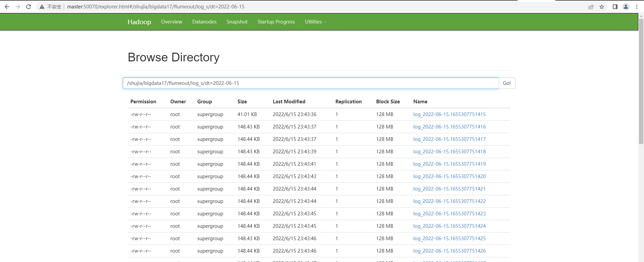Click the not-secure warning triangle icon
Screen dimensions: 644x262
(x=42, y=7)
